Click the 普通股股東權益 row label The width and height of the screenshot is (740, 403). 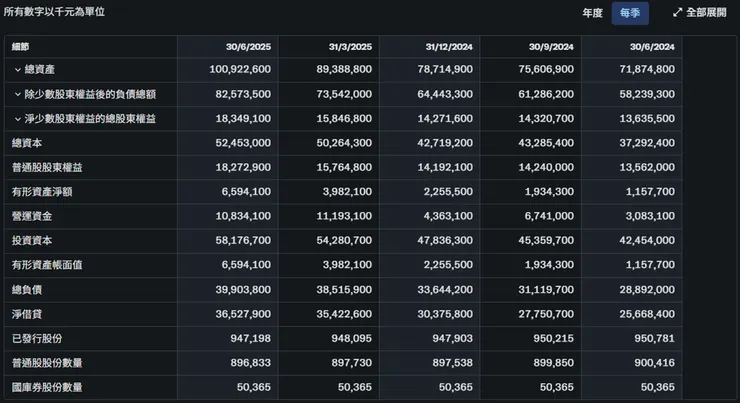click(x=41, y=167)
